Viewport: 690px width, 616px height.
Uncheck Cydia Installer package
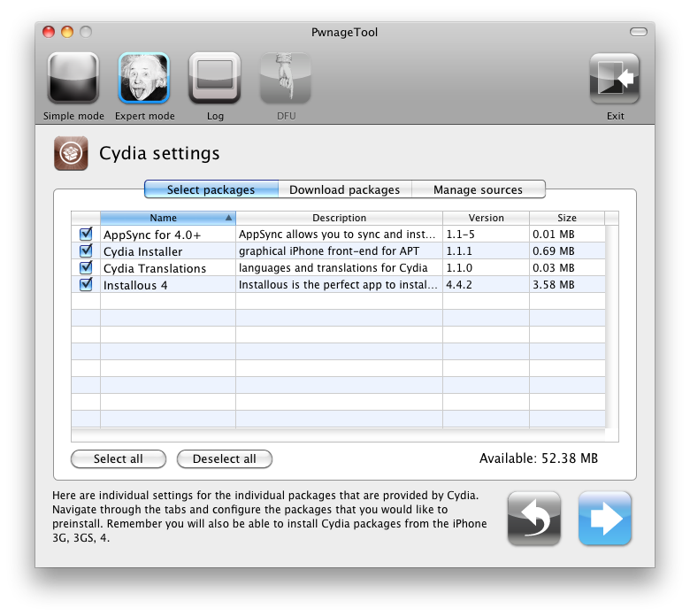(x=86, y=250)
